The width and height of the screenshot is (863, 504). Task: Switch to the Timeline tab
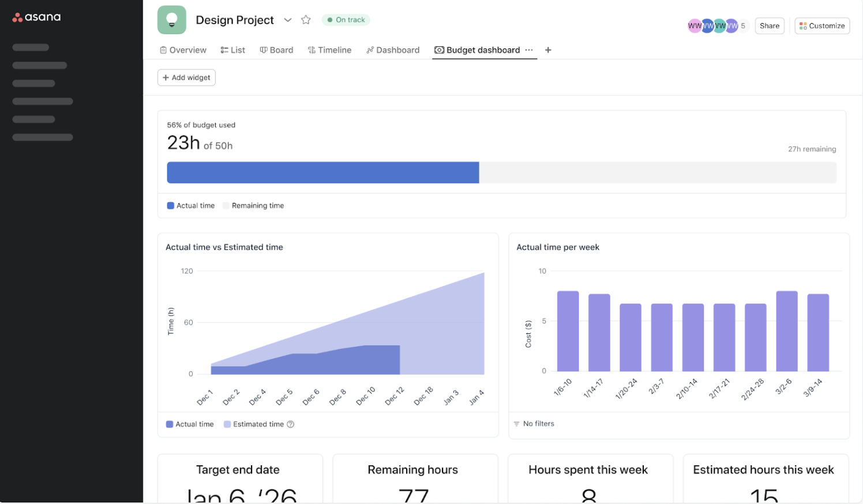pos(329,50)
